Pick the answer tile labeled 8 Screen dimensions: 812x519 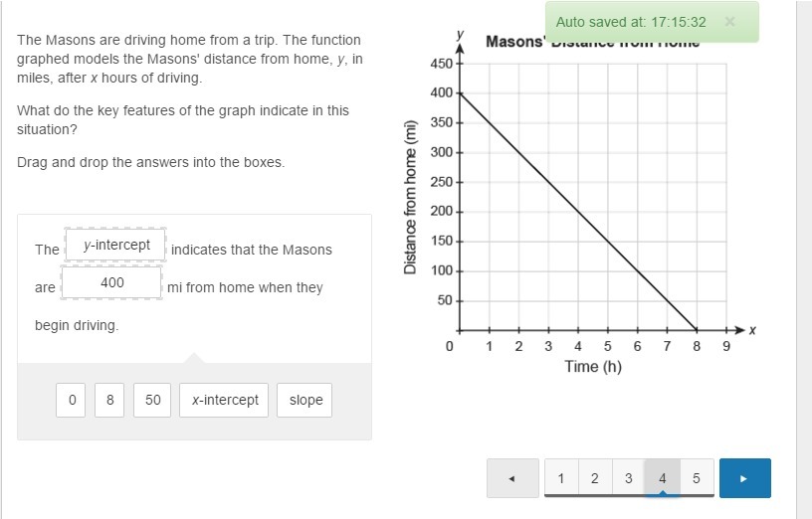[109, 400]
